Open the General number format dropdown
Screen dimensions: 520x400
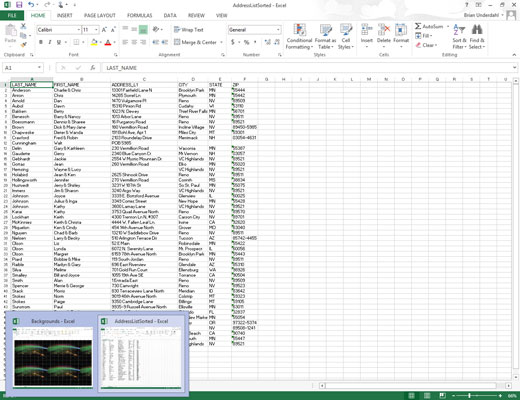pyautogui.click(x=278, y=30)
